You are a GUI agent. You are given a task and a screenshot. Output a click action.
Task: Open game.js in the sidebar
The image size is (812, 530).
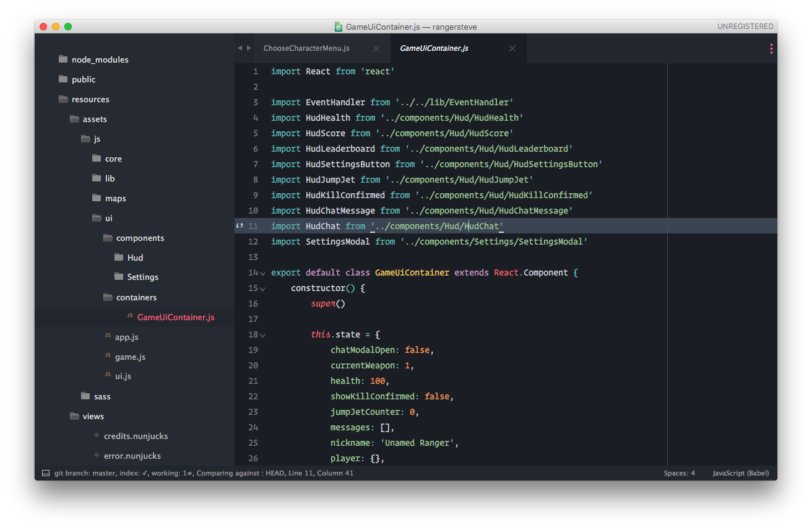[130, 357]
